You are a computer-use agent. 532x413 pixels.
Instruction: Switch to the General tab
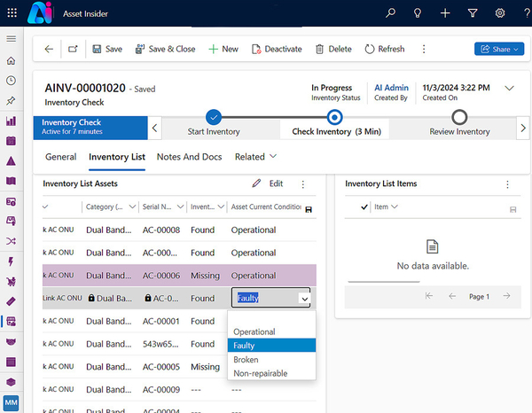pyautogui.click(x=60, y=157)
